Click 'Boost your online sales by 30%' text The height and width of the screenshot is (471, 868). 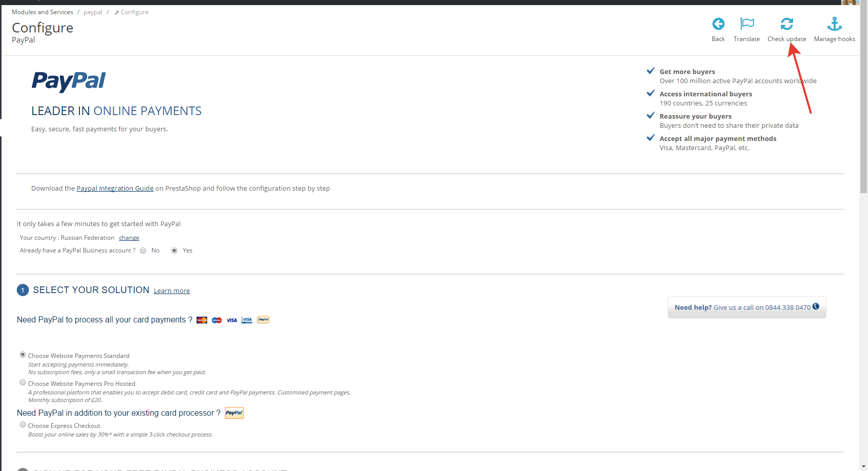pyautogui.click(x=121, y=434)
